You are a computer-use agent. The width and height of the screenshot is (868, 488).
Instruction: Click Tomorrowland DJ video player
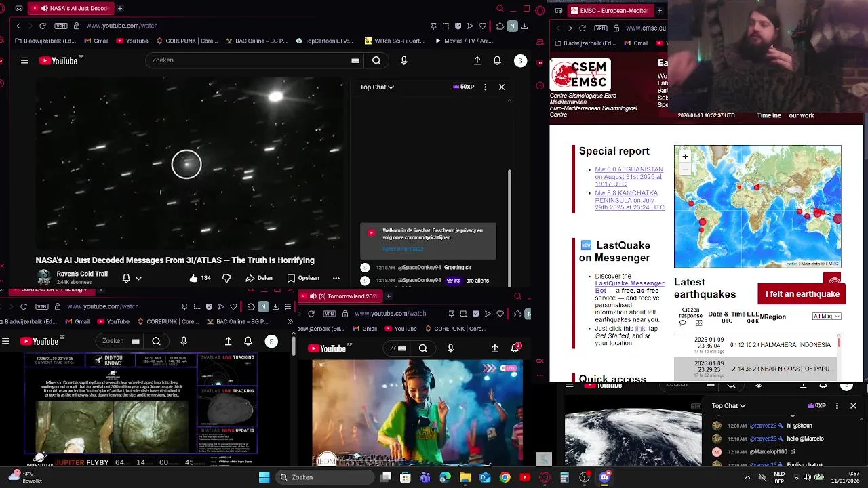(417, 413)
